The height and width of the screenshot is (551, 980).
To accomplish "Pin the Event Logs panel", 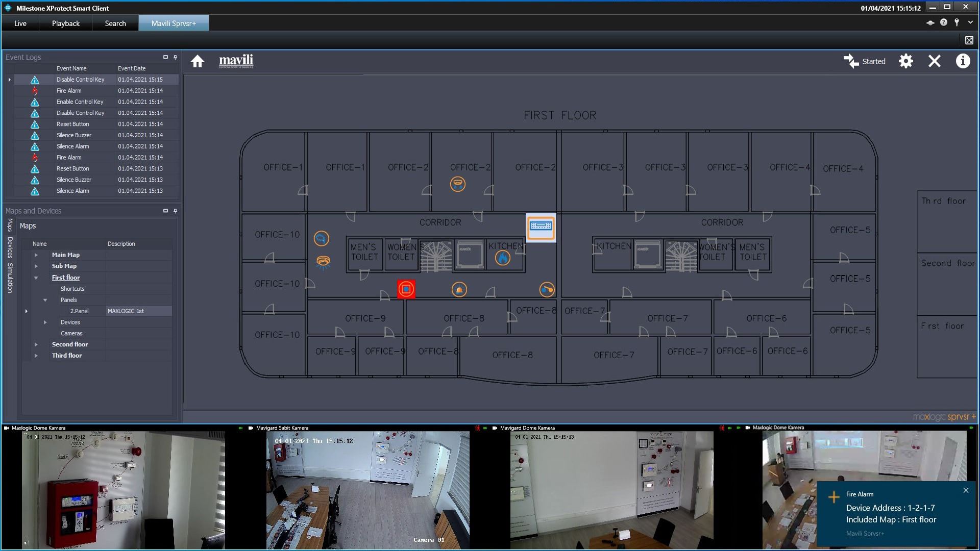I will point(175,57).
